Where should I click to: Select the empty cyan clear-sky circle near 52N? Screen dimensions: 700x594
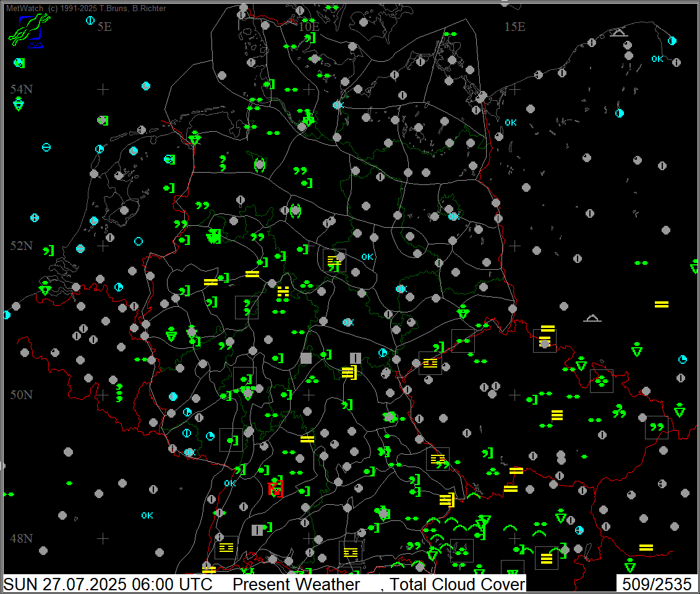[x=139, y=241]
